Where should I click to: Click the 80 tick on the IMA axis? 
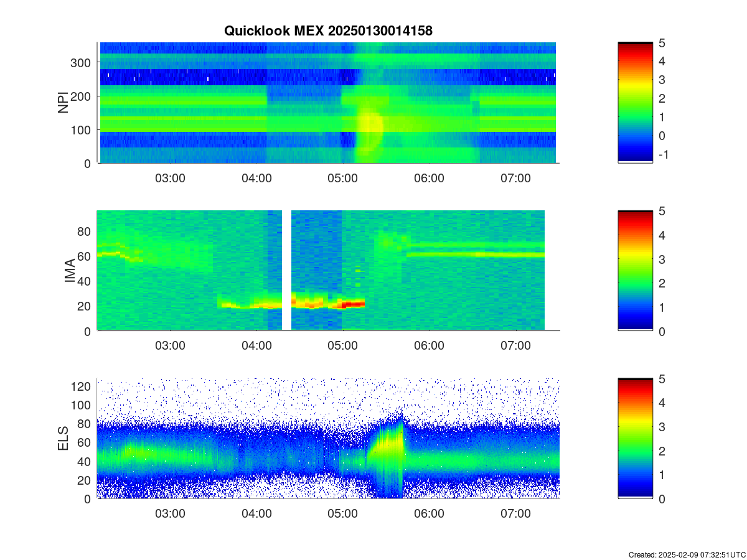click(x=85, y=231)
